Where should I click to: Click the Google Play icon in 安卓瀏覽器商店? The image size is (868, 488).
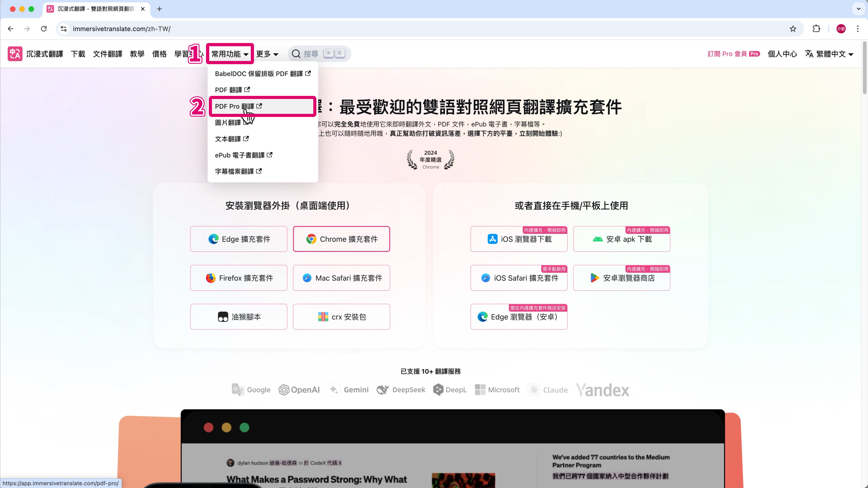595,278
